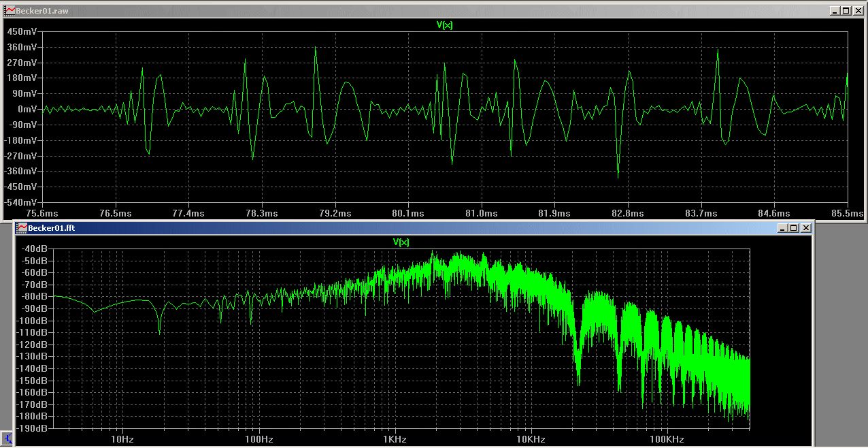The height and width of the screenshot is (448, 868).
Task: Click the V(x) trace label in waveform plot
Action: (x=445, y=25)
